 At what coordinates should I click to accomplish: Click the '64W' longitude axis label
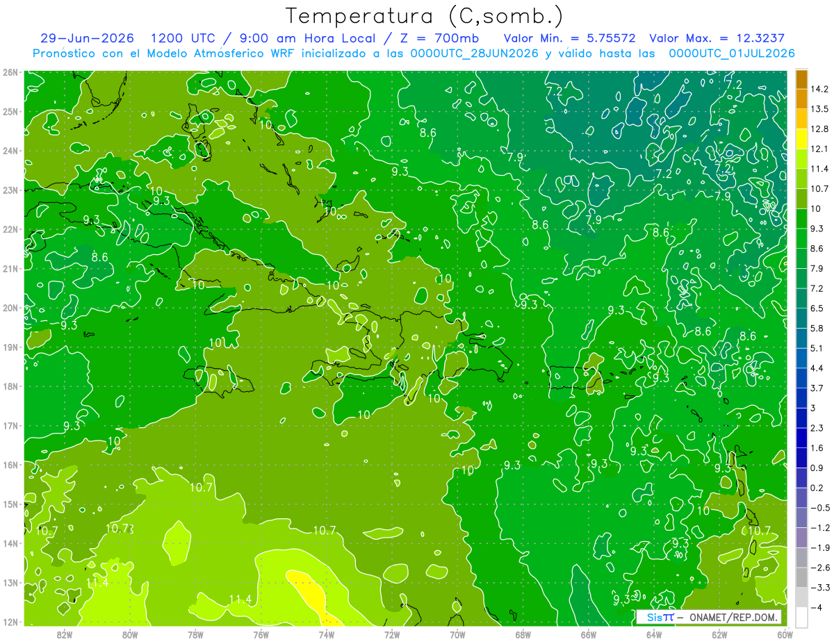pyautogui.click(x=654, y=634)
